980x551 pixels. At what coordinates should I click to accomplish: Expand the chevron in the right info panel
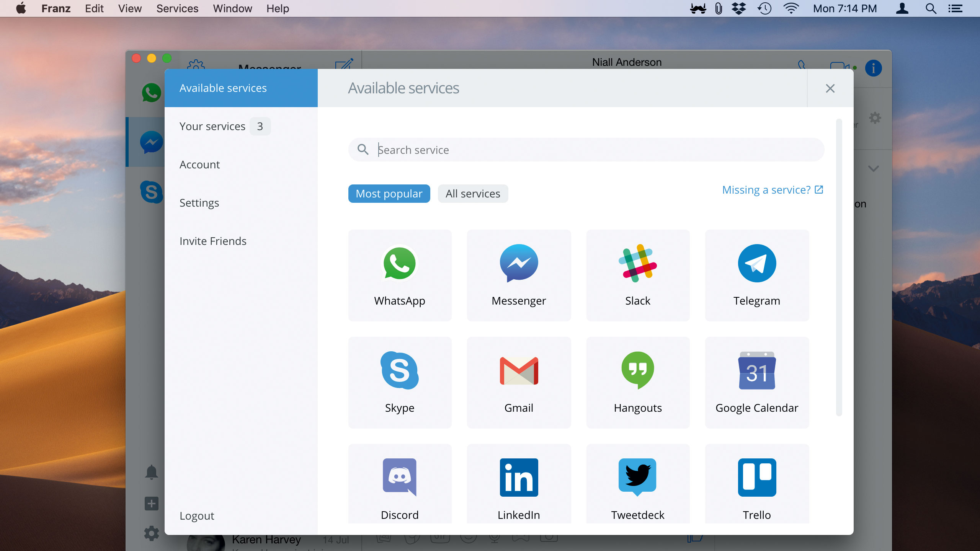tap(873, 168)
